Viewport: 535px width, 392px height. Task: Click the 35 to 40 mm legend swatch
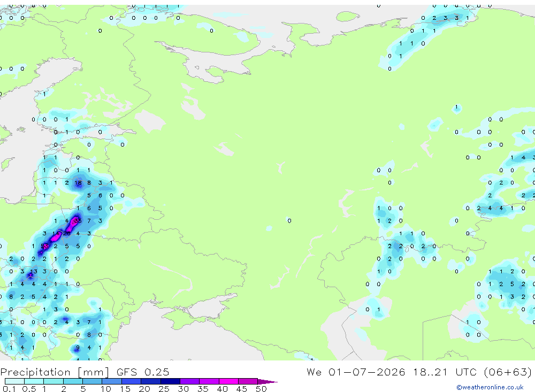pyautogui.click(x=209, y=381)
